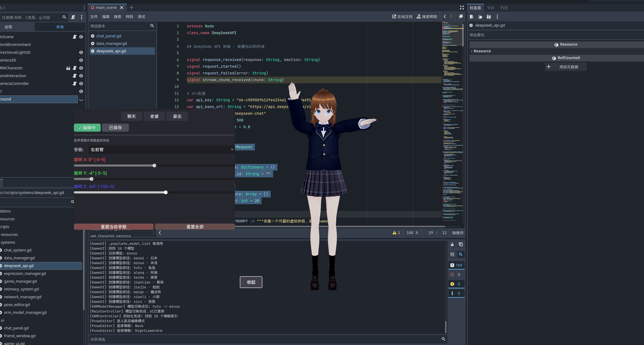Create a new resource using the inspector icon
The width and height of the screenshot is (644, 345).
click(x=471, y=16)
